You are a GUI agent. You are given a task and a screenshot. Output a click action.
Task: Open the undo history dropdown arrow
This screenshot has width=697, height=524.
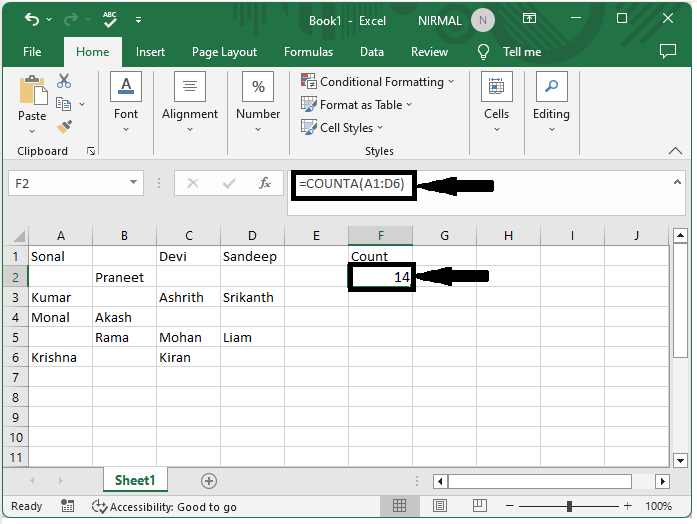tap(49, 20)
